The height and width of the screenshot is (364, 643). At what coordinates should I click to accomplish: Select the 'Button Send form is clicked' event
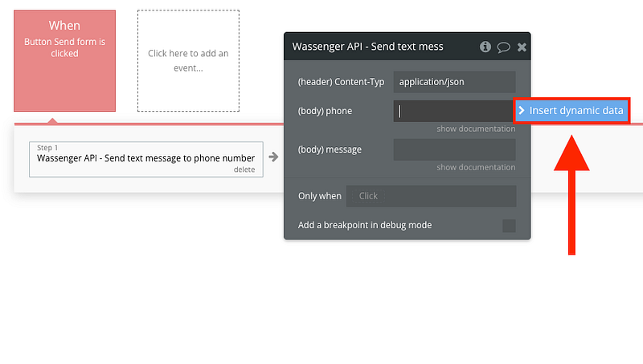[64, 60]
